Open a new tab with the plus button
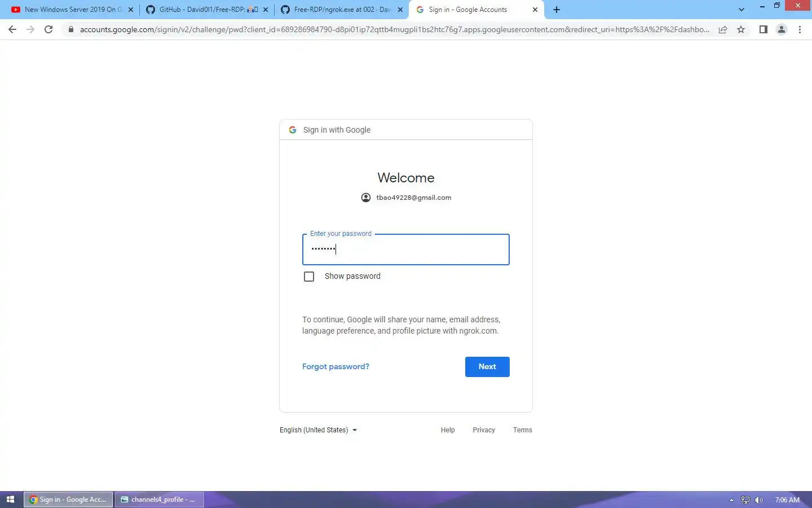This screenshot has height=508, width=812. tap(557, 10)
